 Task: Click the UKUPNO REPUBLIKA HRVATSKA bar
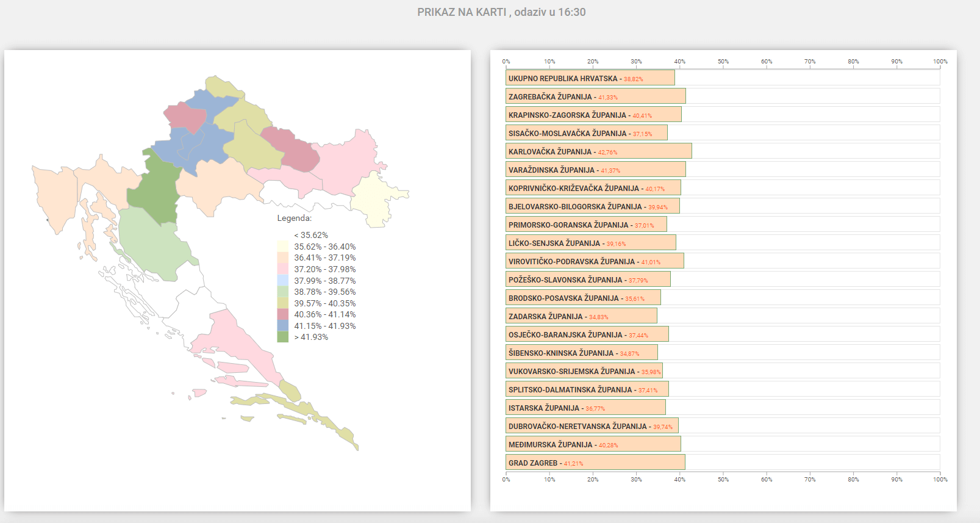click(x=590, y=78)
